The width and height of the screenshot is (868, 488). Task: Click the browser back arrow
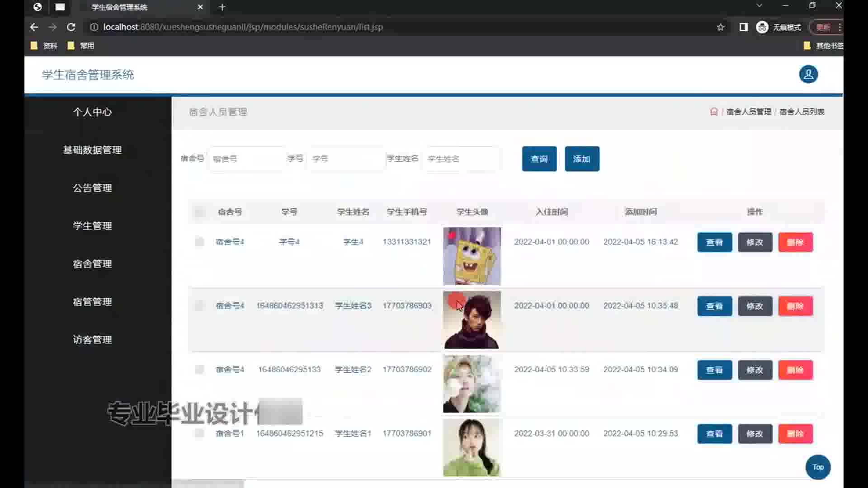click(34, 27)
